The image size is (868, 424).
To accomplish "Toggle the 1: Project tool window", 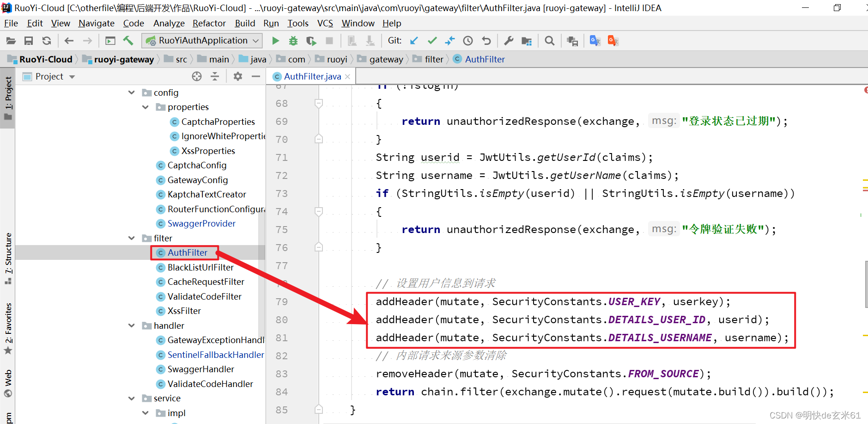I will click(x=8, y=98).
